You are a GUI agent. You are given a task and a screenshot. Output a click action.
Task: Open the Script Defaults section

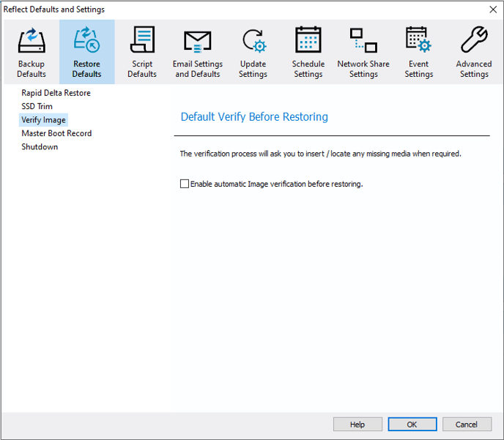[142, 52]
